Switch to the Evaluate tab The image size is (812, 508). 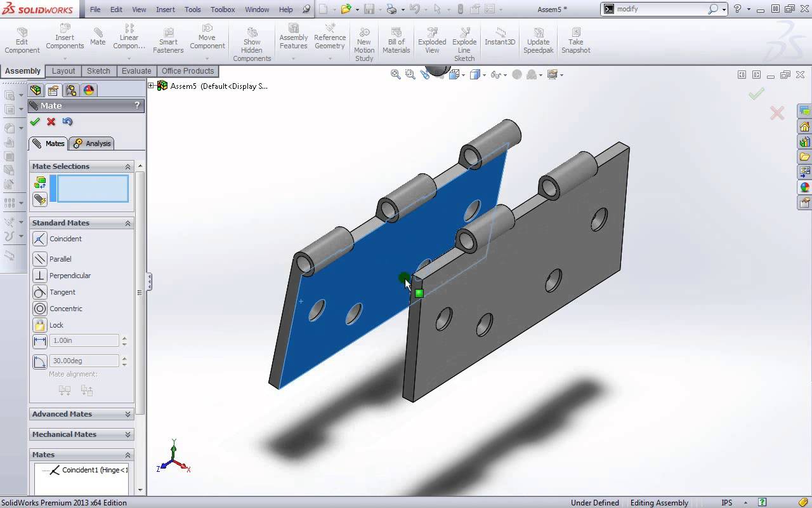[x=136, y=70]
